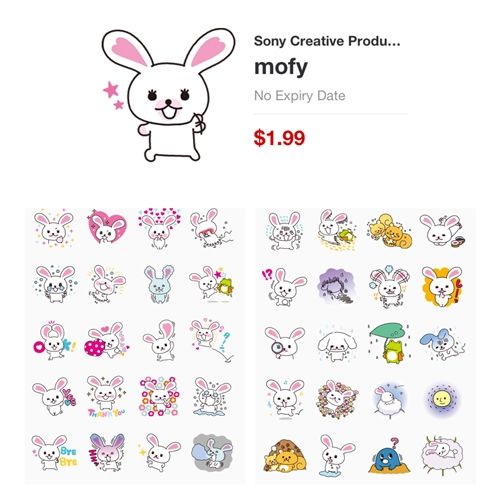Select the bunny with polka dot pink egg
Viewport: 500px width, 500px height.
point(107,340)
